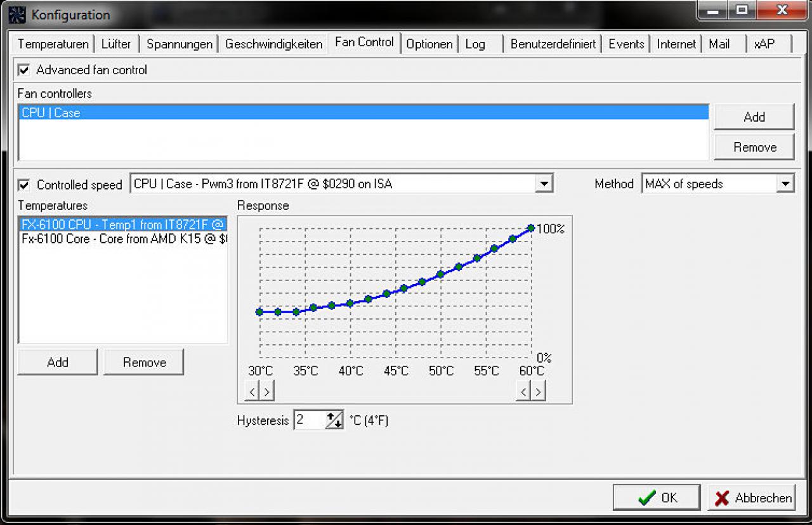Select CPU | Case in Fan controllers list
The width and height of the screenshot is (812, 525).
coord(363,113)
